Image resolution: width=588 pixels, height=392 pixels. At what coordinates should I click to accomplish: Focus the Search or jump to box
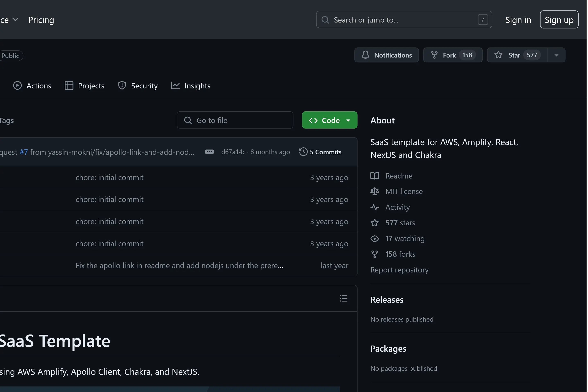(404, 20)
